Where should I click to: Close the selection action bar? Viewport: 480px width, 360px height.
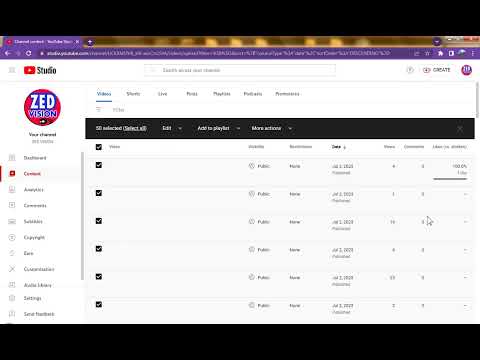[x=460, y=129]
